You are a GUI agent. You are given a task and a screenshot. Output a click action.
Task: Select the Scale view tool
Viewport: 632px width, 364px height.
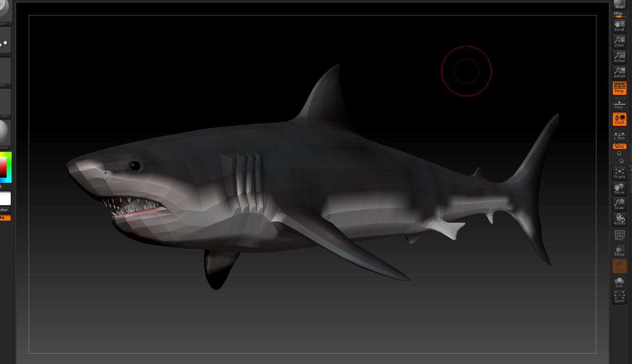click(619, 204)
